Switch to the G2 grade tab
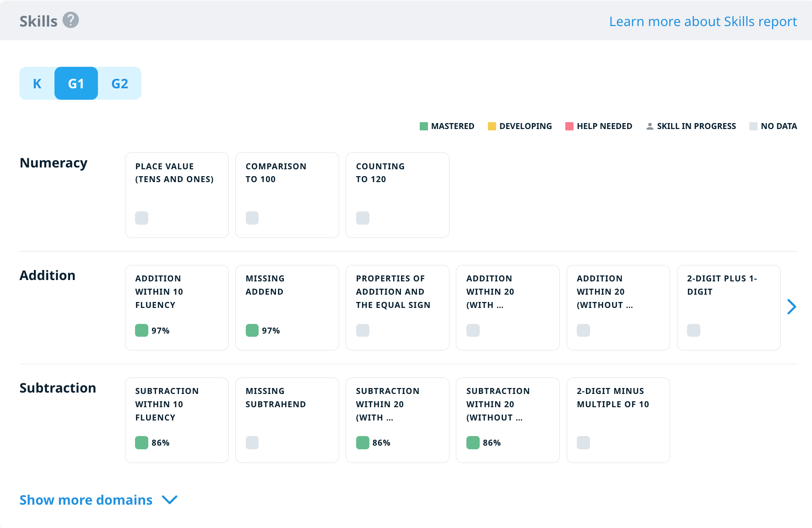The height and width of the screenshot is (528, 812). click(119, 84)
